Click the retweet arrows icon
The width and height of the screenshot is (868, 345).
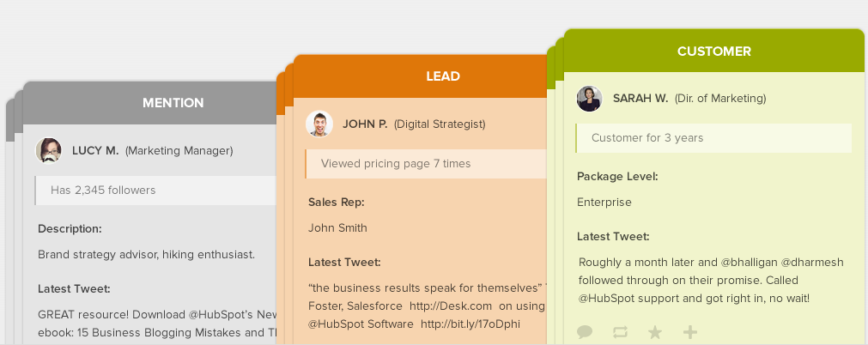click(x=621, y=332)
